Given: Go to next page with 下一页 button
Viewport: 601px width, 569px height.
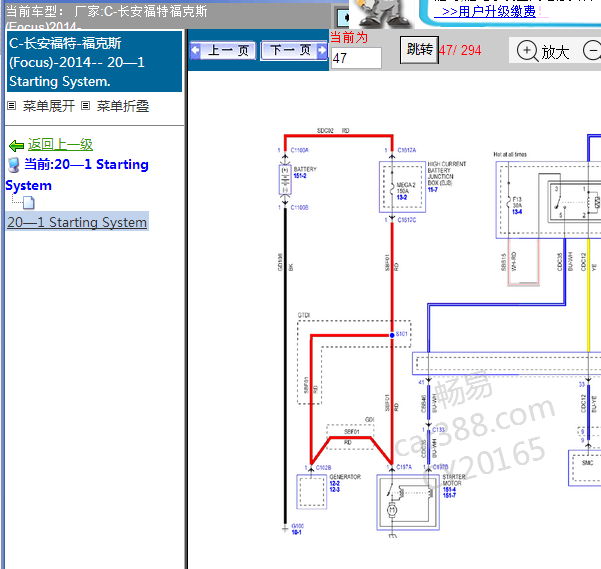Looking at the screenshot, I should 294,50.
